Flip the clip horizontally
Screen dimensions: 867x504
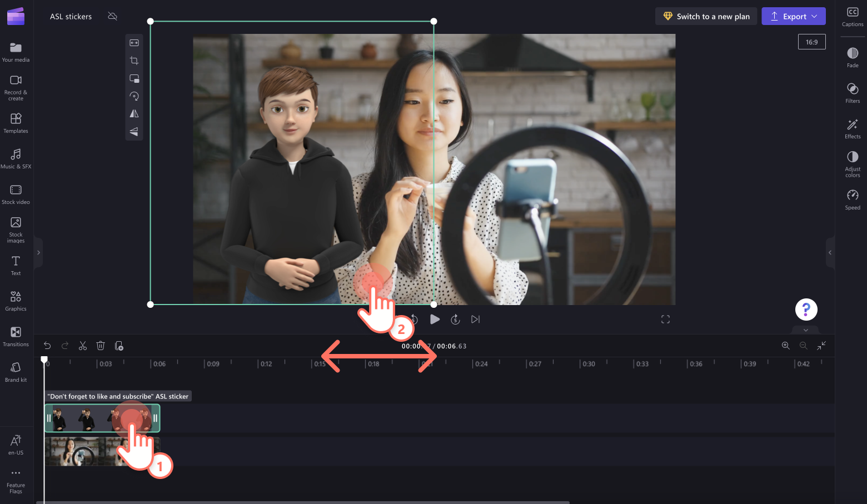[134, 113]
